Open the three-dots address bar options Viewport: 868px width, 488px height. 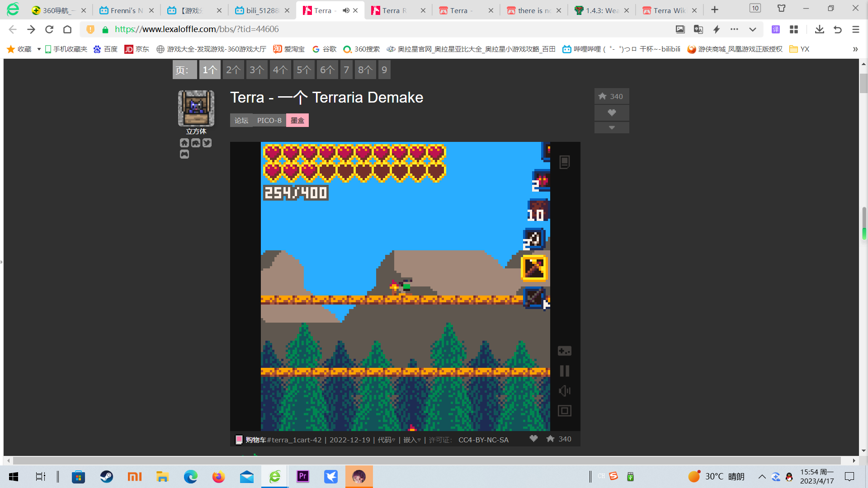point(734,29)
